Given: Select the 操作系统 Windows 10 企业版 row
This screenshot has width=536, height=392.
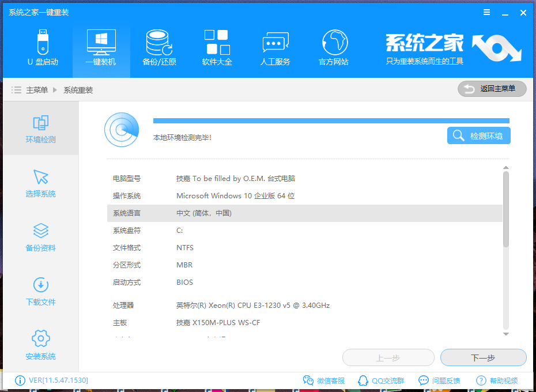Looking at the screenshot, I should [x=304, y=195].
